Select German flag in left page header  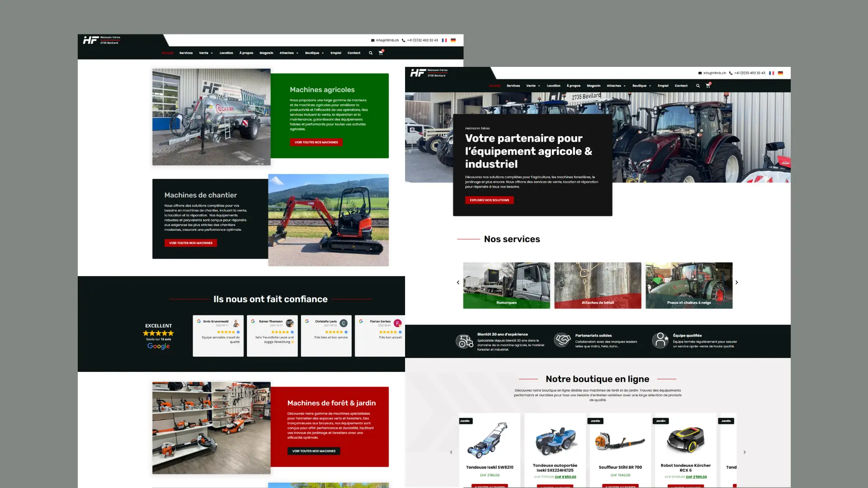point(453,40)
